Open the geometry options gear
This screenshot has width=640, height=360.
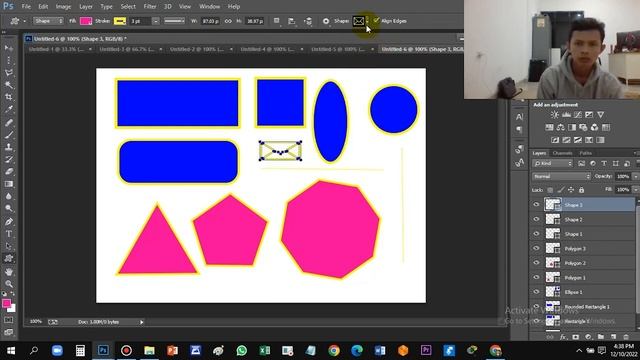click(x=326, y=21)
